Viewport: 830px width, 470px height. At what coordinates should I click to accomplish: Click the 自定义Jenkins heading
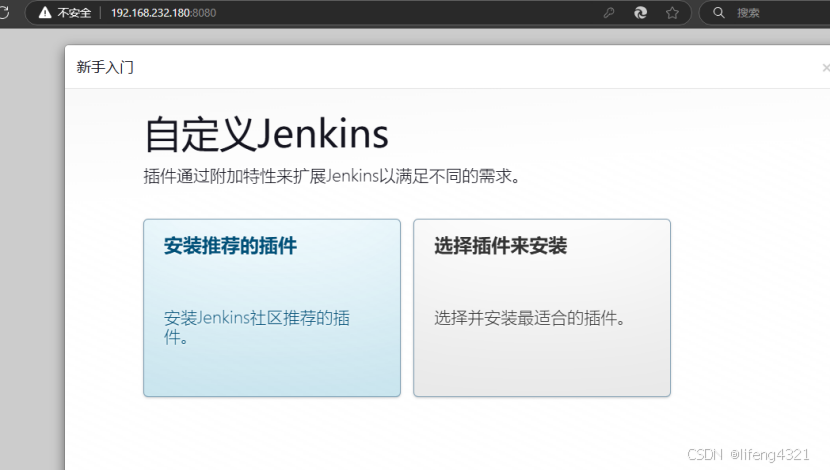267,134
